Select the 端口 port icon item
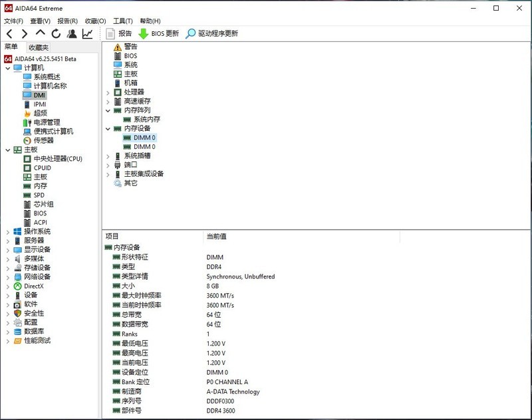 click(126, 165)
